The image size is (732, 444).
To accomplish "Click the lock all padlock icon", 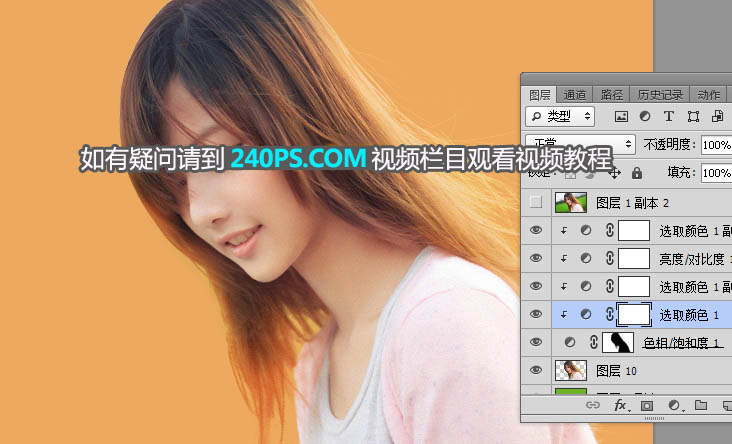I will coord(636,173).
